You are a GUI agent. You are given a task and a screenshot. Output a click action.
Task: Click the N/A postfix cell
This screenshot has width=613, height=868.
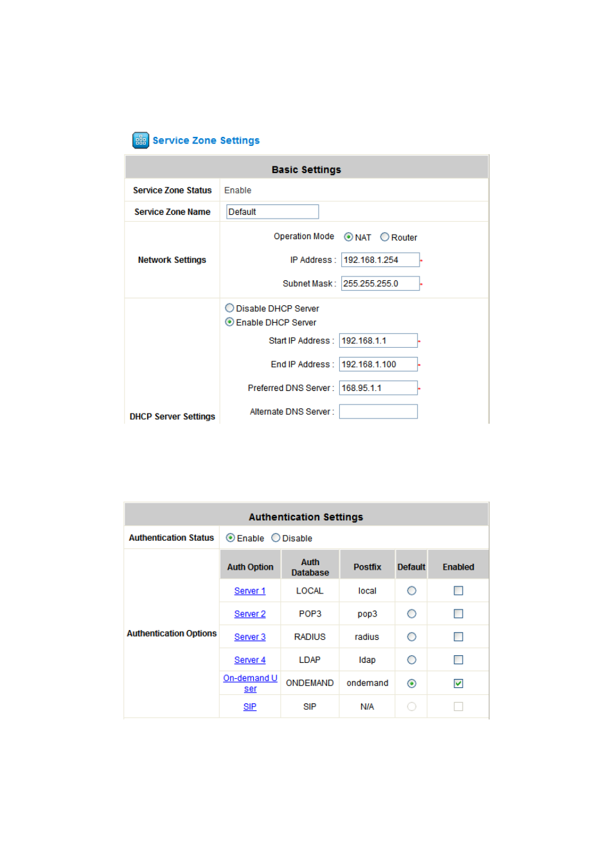(367, 707)
